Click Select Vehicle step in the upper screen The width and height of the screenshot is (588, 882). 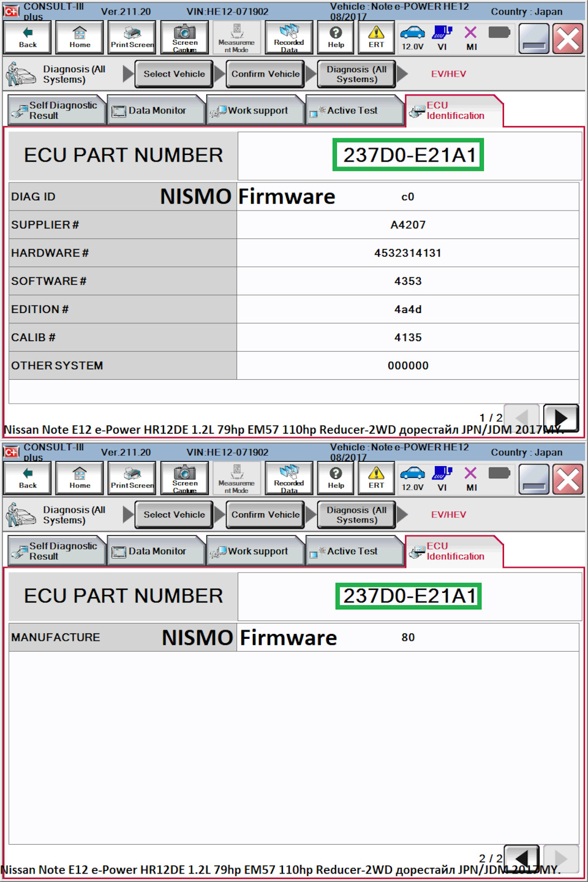click(174, 74)
